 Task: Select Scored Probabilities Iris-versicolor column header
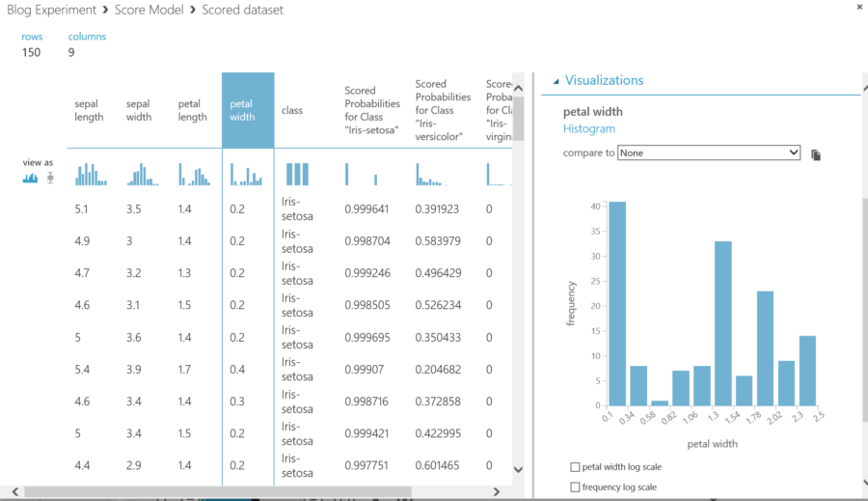click(x=443, y=110)
